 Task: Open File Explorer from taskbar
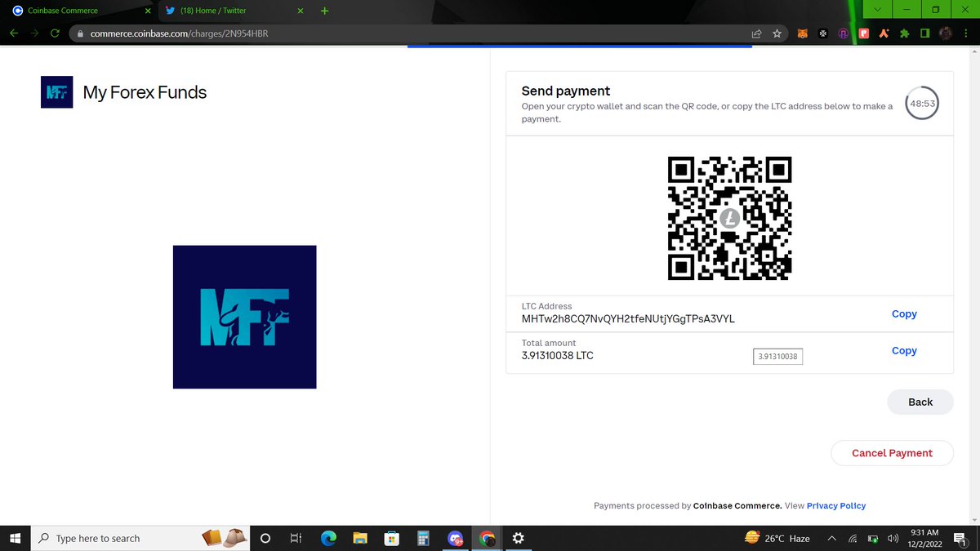[x=359, y=538]
